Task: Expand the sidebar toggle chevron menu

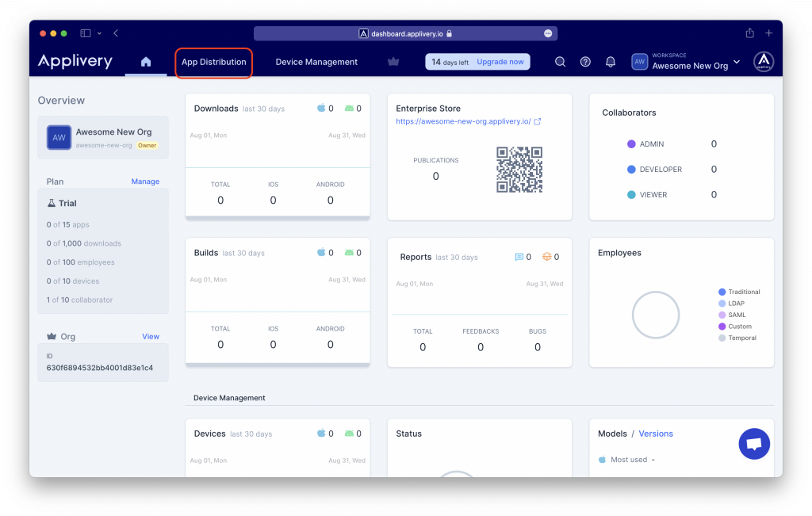Action: (x=99, y=33)
